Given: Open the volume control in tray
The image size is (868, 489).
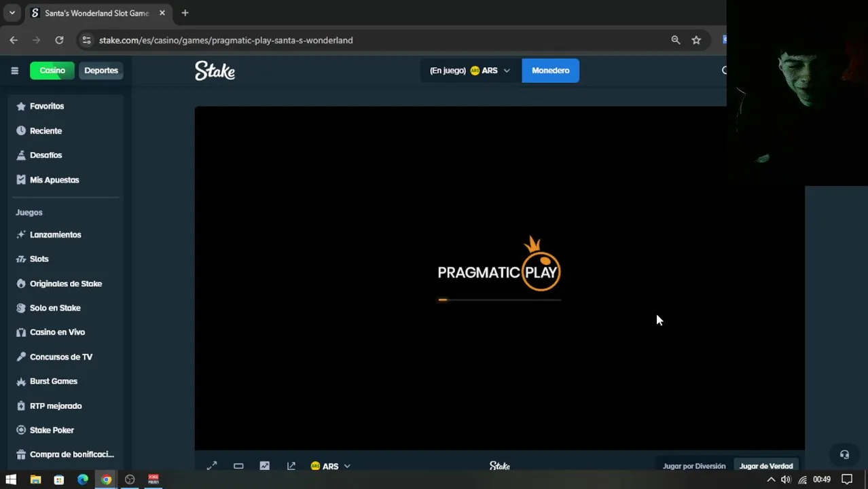Looking at the screenshot, I should click(x=786, y=479).
